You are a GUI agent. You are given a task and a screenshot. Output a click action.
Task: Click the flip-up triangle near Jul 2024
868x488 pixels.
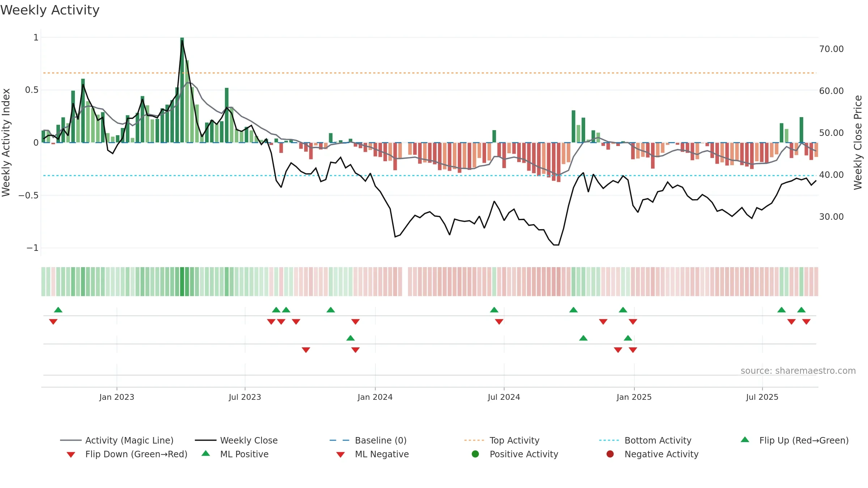coord(494,310)
